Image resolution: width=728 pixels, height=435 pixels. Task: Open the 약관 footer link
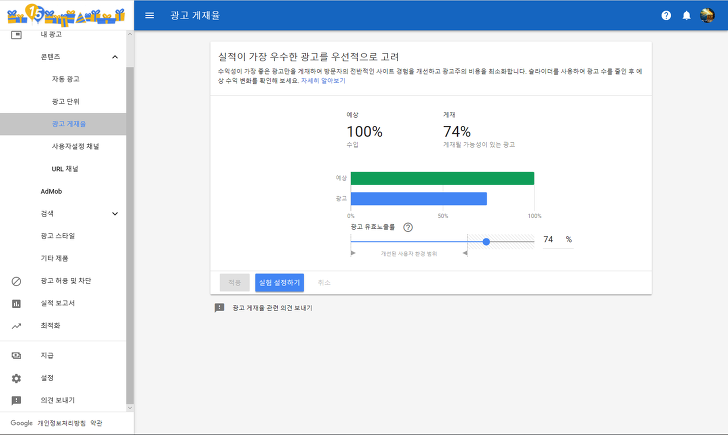pyautogui.click(x=96, y=423)
